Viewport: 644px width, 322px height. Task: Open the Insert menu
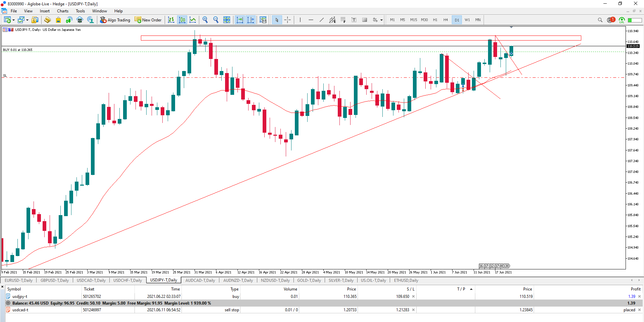[x=45, y=11]
